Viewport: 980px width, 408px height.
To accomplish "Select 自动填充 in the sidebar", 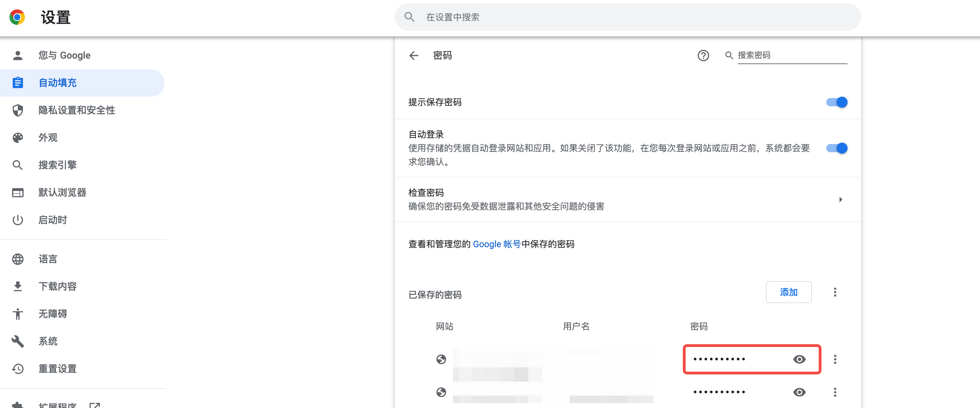I will tap(57, 83).
